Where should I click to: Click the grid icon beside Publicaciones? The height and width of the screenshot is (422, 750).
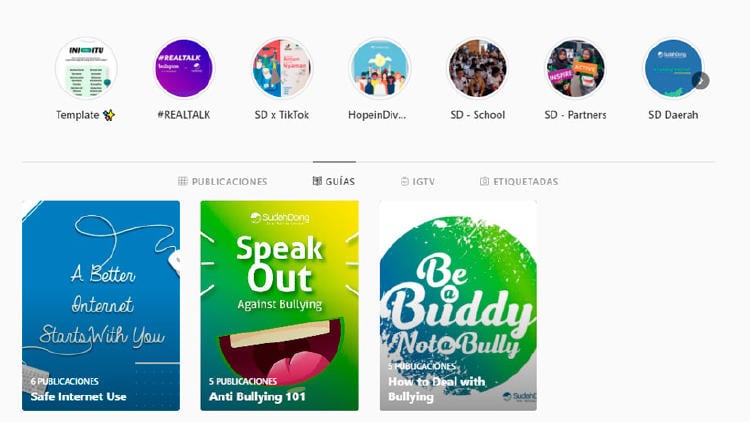pos(183,181)
